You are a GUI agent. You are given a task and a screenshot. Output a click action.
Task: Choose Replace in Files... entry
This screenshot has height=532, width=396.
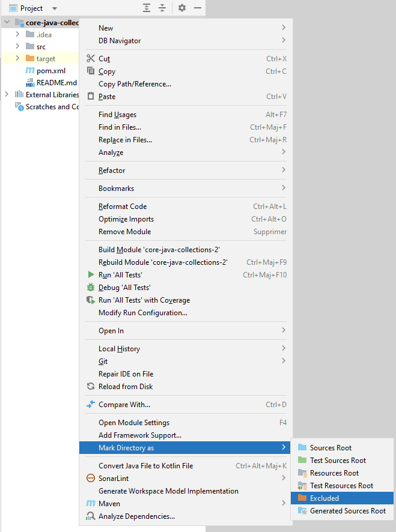[186, 140]
